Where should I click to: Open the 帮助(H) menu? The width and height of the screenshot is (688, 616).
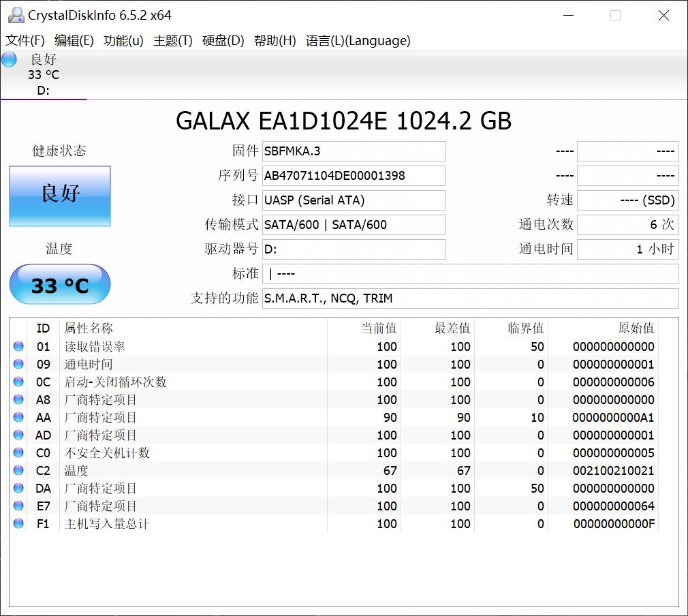(x=275, y=41)
